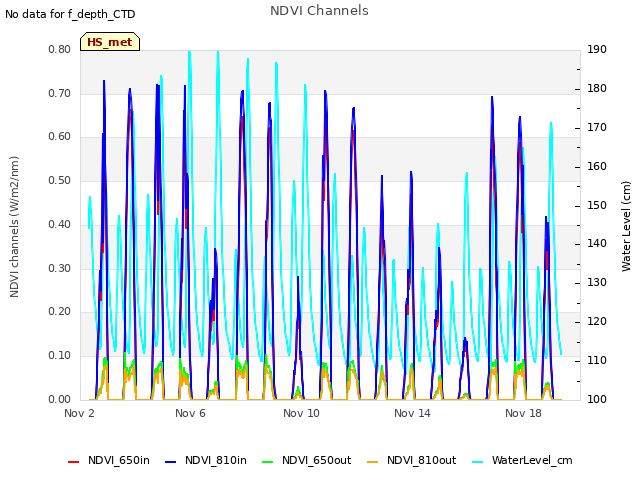Click the green NDVI_650out legend swatch
The height and width of the screenshot is (480, 640).
click(267, 462)
